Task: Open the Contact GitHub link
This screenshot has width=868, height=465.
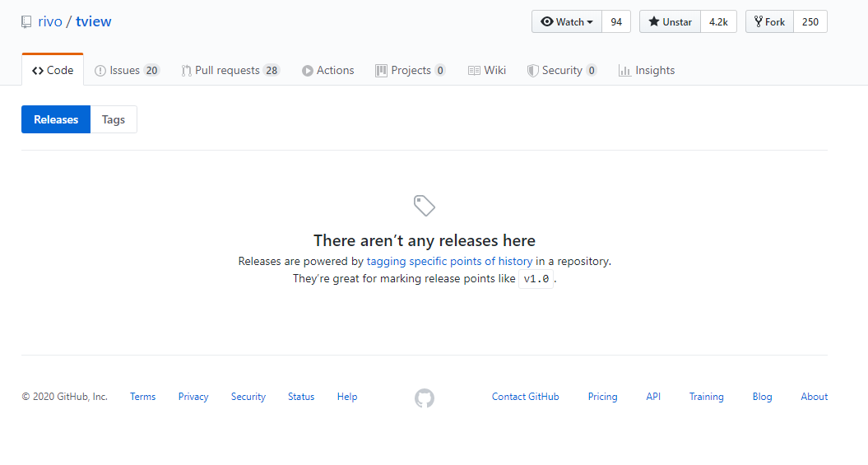Action: (526, 397)
